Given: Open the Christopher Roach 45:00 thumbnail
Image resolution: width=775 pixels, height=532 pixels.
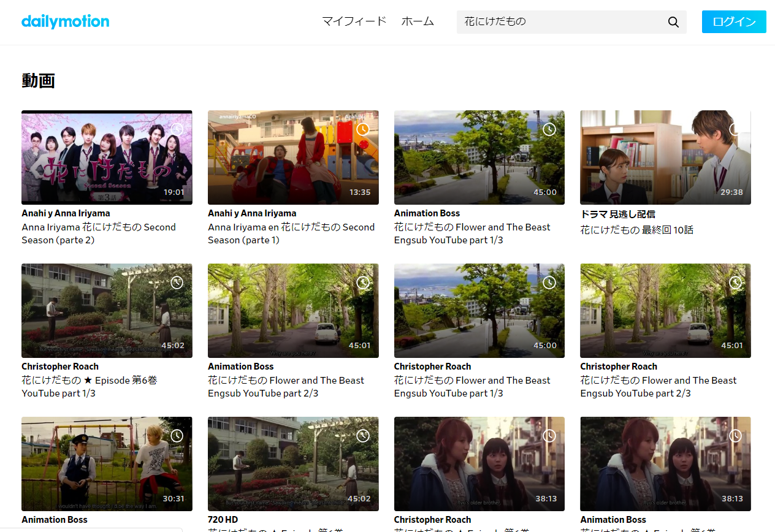Looking at the screenshot, I should click(x=479, y=311).
